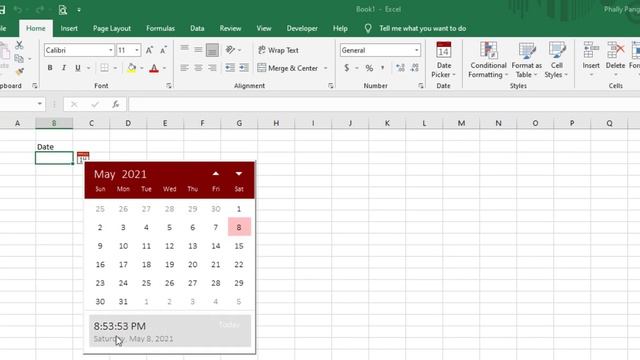Apply the red Font Color A
The width and height of the screenshot is (640, 360).
click(154, 68)
